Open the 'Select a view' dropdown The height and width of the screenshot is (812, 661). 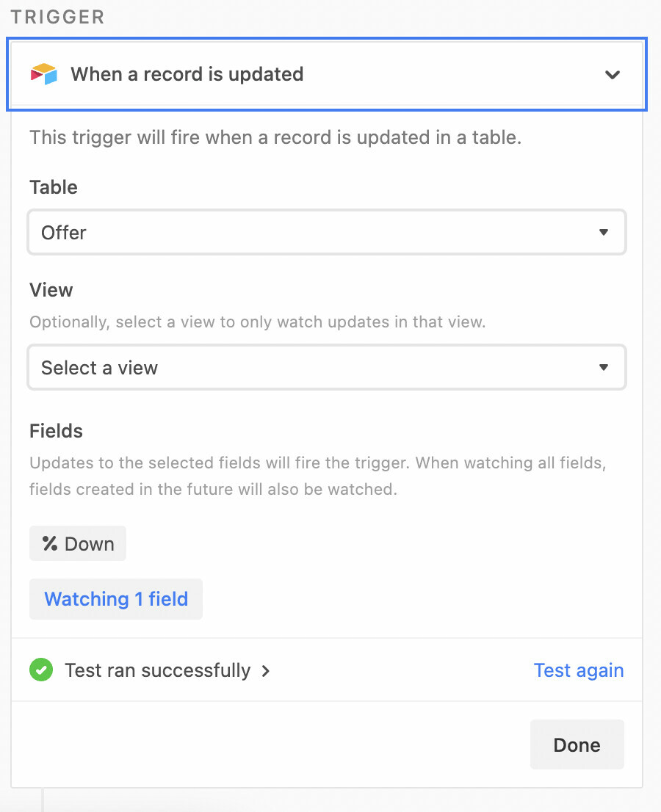327,367
